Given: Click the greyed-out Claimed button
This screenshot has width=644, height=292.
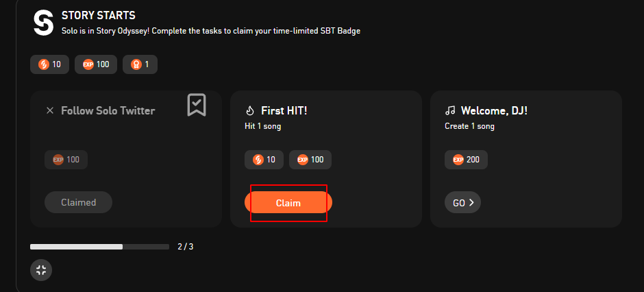Looking at the screenshot, I should pos(79,202).
